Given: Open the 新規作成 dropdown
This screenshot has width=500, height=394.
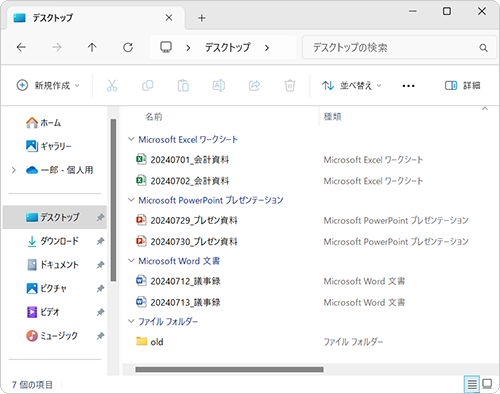Looking at the screenshot, I should pyautogui.click(x=48, y=86).
